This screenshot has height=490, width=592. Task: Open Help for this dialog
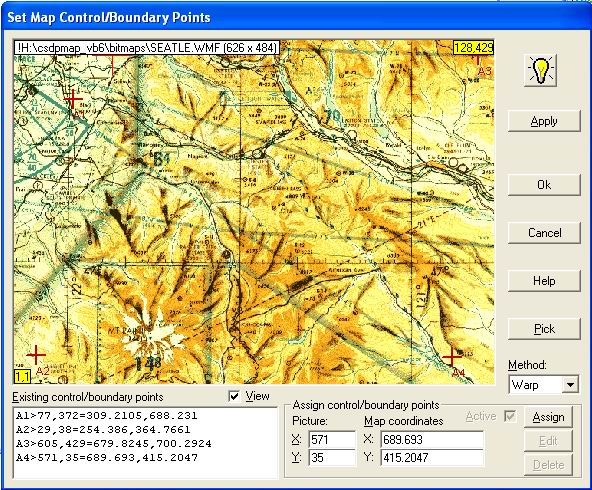point(544,281)
